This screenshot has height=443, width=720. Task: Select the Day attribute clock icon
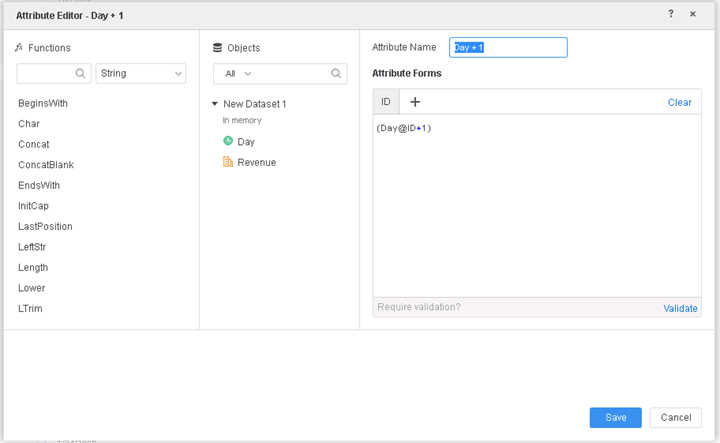[x=228, y=142]
